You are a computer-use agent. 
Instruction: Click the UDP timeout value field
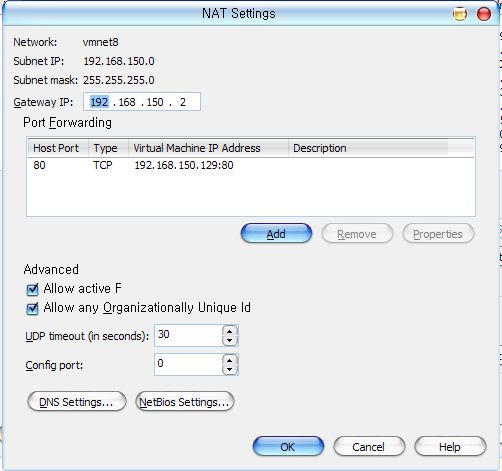(188, 335)
